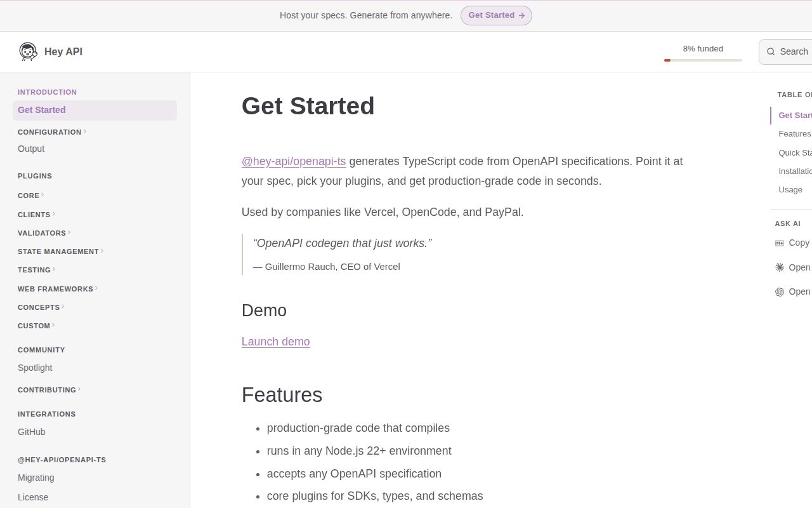Select Get Started in the sidebar
The height and width of the screenshot is (508, 812).
[95, 110]
